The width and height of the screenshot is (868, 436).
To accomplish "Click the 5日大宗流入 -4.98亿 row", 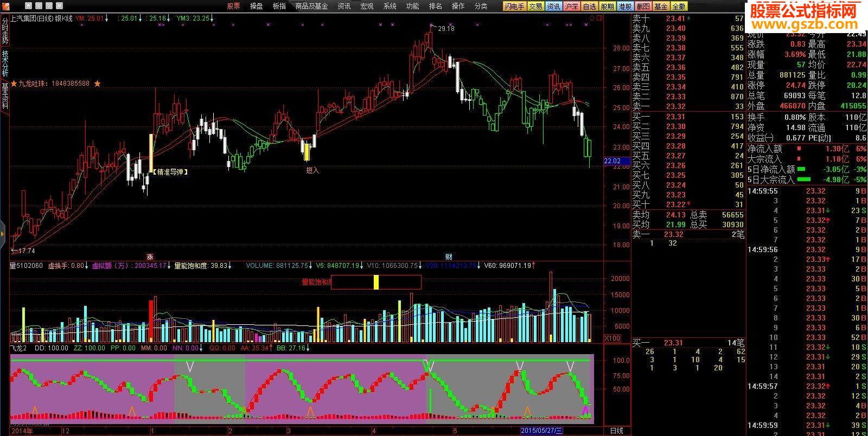I will 807,179.
